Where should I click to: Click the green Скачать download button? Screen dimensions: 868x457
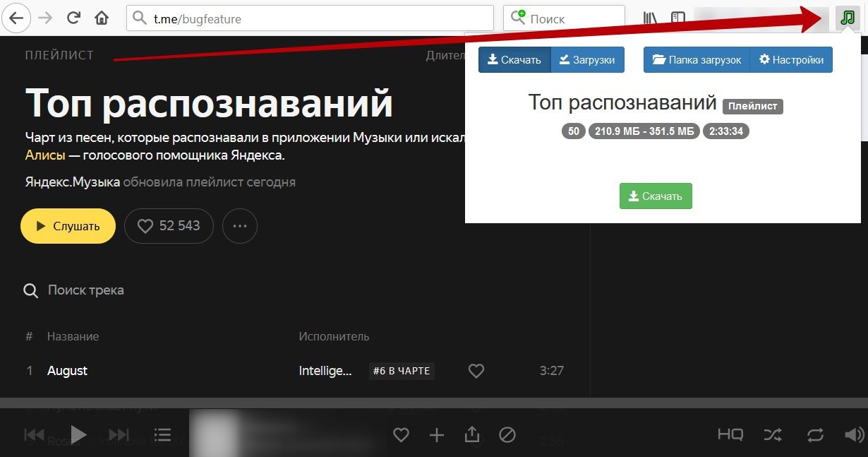[x=656, y=196]
